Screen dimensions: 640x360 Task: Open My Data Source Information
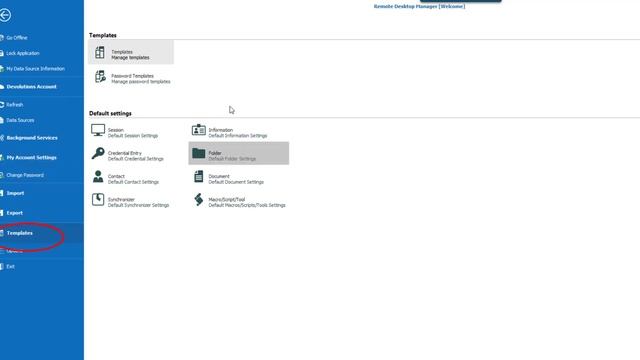pyautogui.click(x=35, y=69)
